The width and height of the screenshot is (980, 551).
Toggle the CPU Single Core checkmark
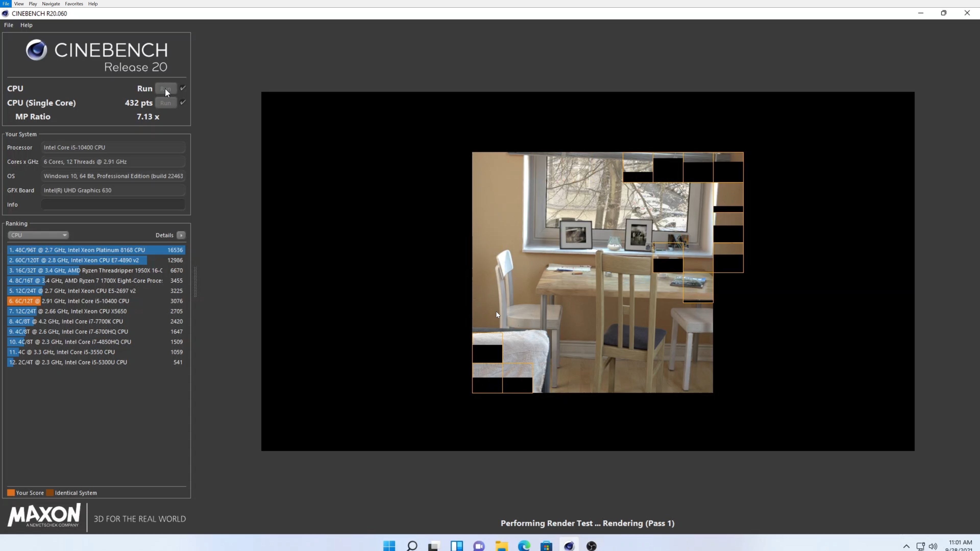[x=183, y=102]
